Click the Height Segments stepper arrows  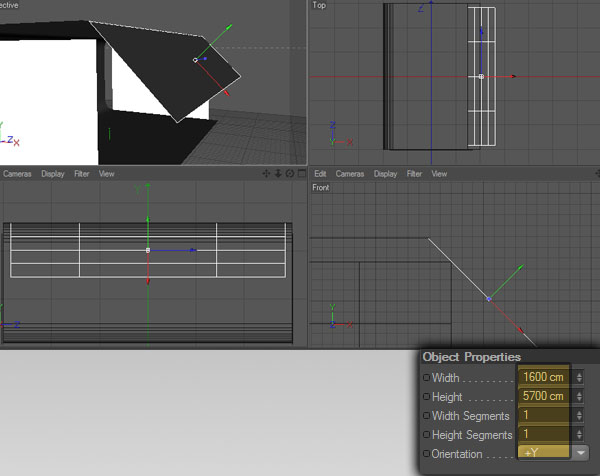579,434
